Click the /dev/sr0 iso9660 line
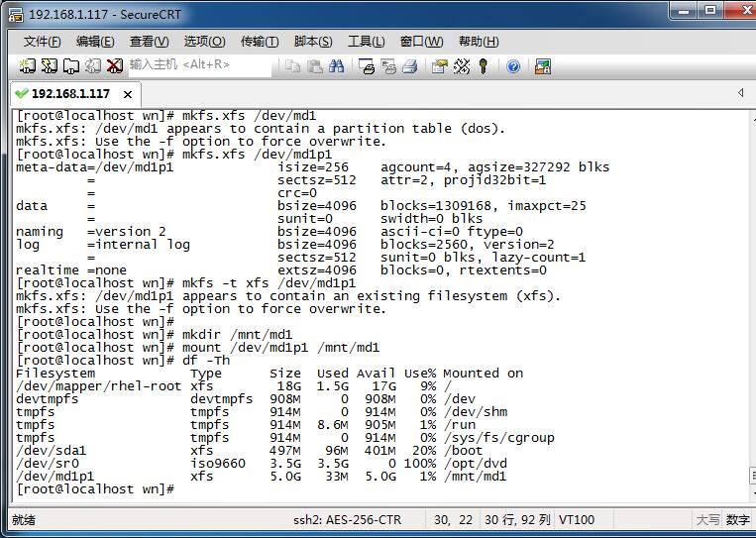 (x=262, y=464)
